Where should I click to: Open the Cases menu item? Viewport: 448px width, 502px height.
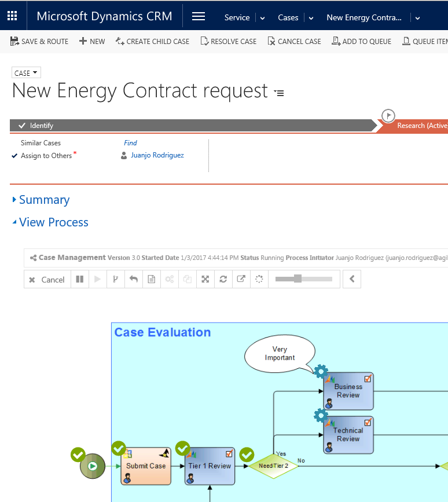(288, 17)
